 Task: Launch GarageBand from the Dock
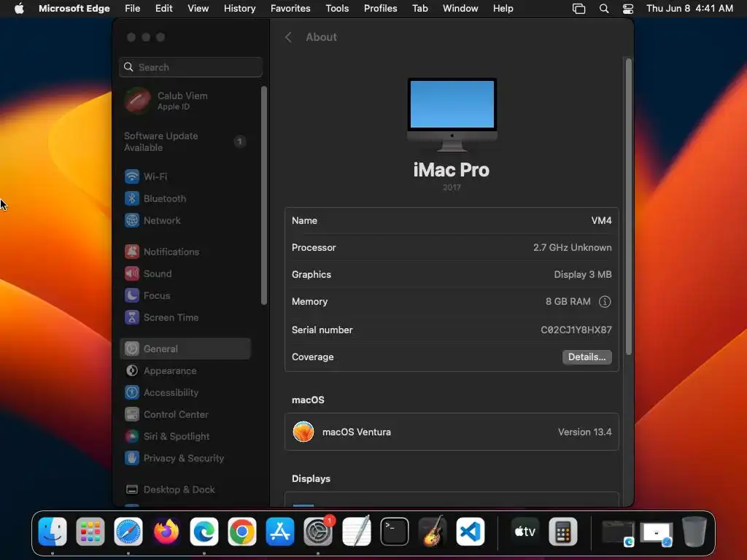tap(433, 532)
